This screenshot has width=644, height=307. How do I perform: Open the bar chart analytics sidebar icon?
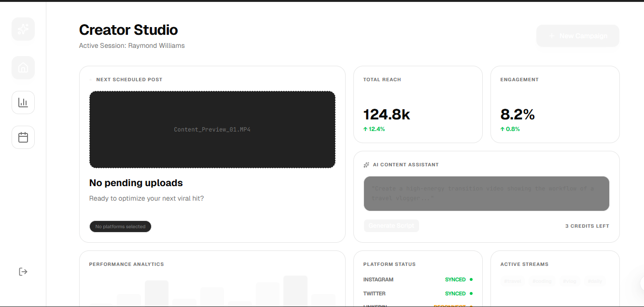coord(23,102)
